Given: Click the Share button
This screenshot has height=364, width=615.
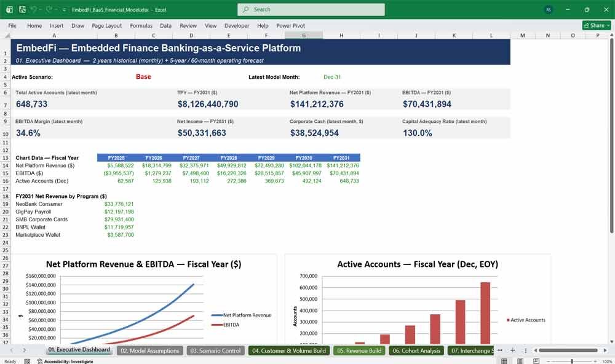Looking at the screenshot, I should tap(597, 25).
